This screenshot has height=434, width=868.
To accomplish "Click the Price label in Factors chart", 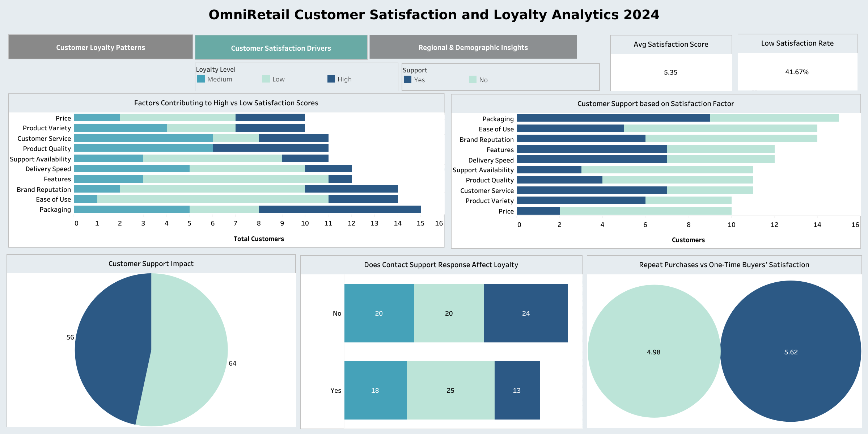I will tap(63, 118).
